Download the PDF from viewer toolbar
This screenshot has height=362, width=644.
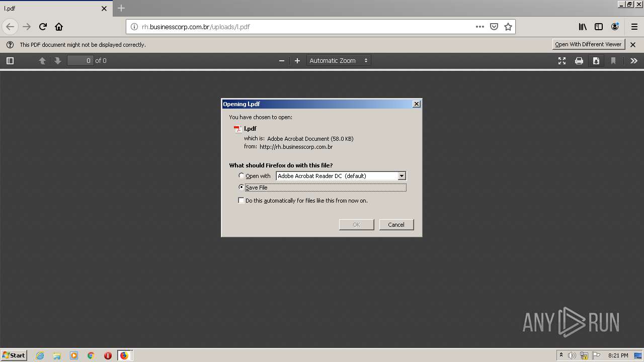point(596,61)
